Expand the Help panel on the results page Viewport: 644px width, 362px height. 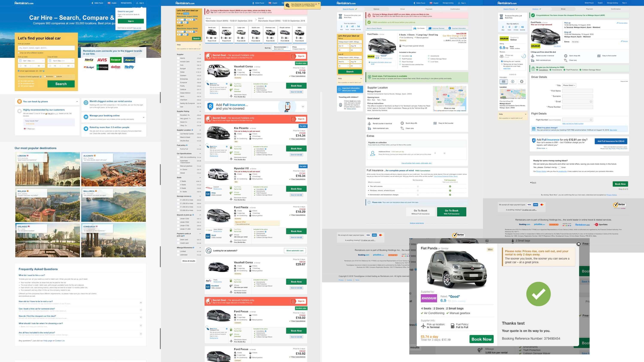click(x=200, y=45)
